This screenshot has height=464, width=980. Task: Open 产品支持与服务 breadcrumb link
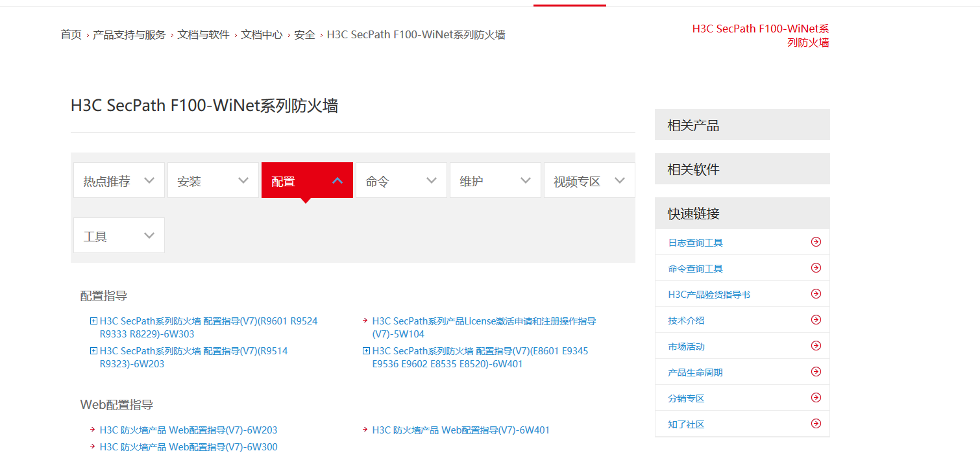click(129, 34)
